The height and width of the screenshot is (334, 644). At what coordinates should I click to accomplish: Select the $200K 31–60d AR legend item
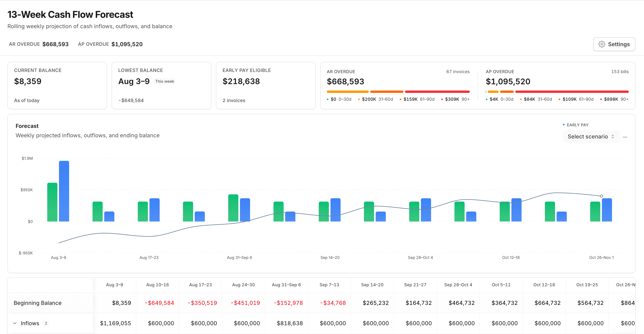tap(375, 99)
